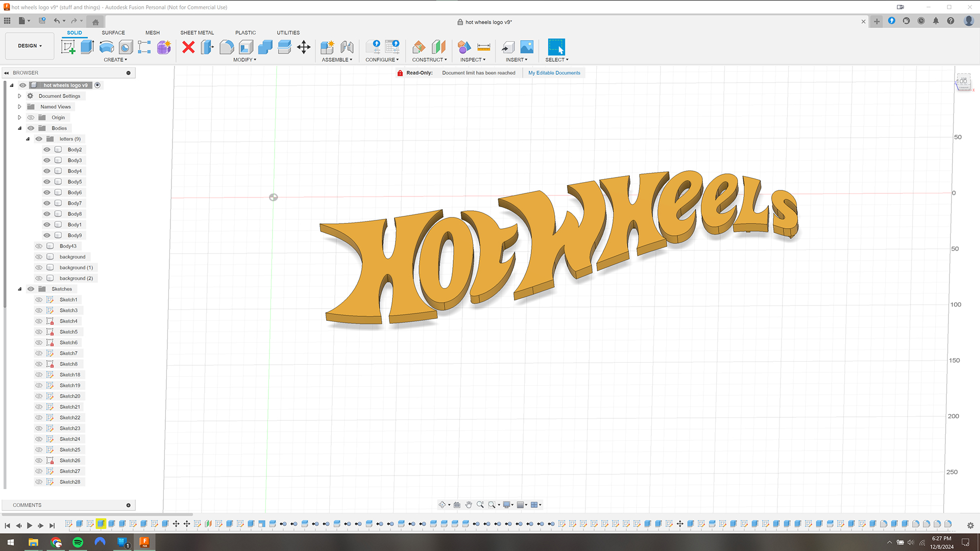The height and width of the screenshot is (551, 980).
Task: Open timeline settings gear
Action: click(x=970, y=525)
